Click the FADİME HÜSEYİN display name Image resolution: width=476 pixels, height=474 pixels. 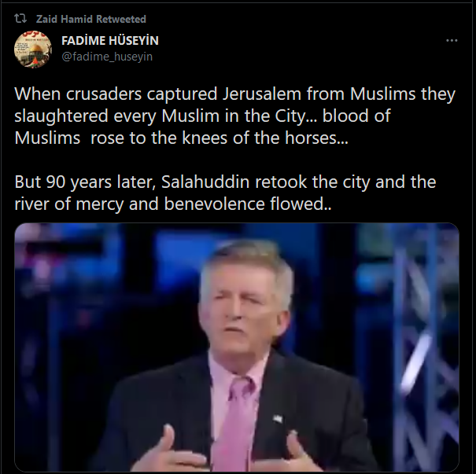click(110, 41)
